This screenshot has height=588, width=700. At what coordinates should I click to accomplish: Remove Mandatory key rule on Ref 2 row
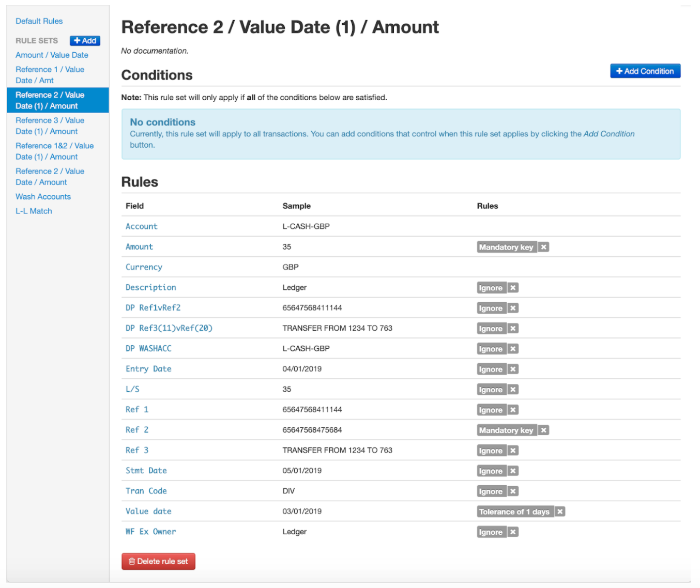(543, 430)
